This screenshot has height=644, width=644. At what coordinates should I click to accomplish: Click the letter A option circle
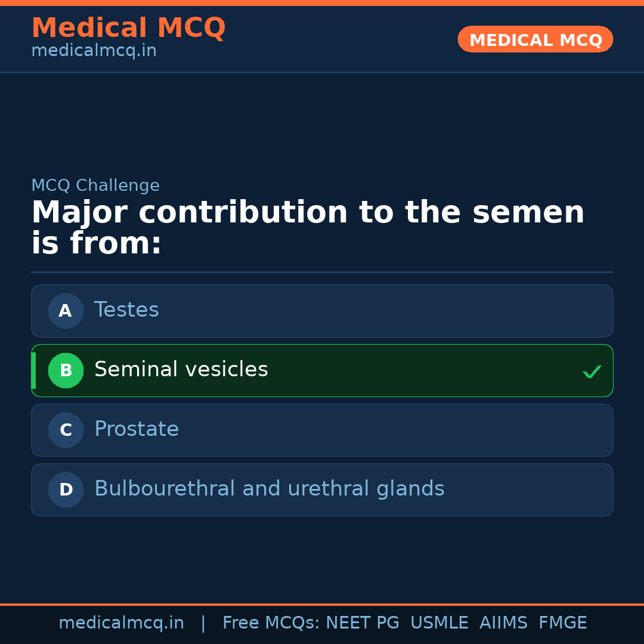[x=66, y=311]
